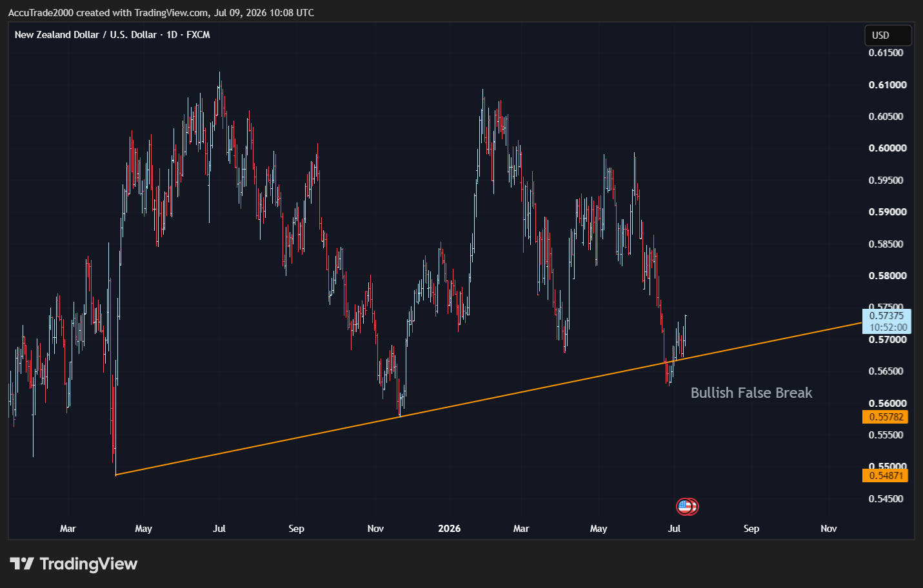Viewport: 923px width, 588px height.
Task: Click the US flag economic event icon
Action: (x=685, y=507)
